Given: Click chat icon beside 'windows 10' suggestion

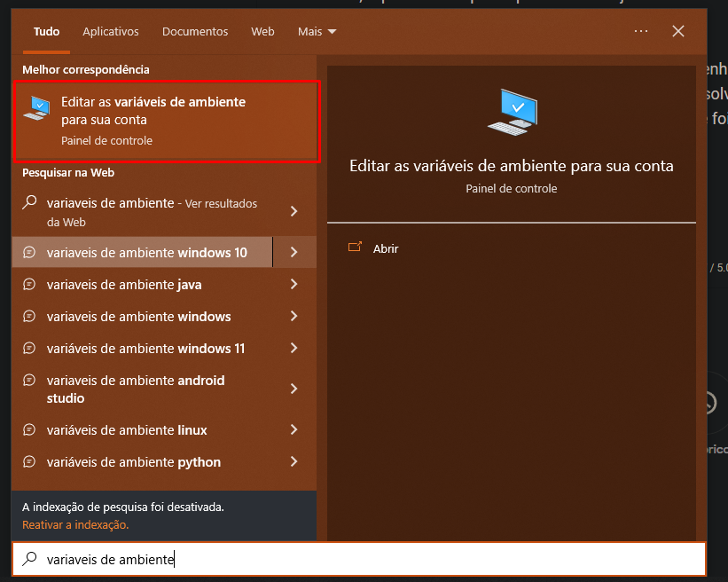Looking at the screenshot, I should click(x=29, y=252).
